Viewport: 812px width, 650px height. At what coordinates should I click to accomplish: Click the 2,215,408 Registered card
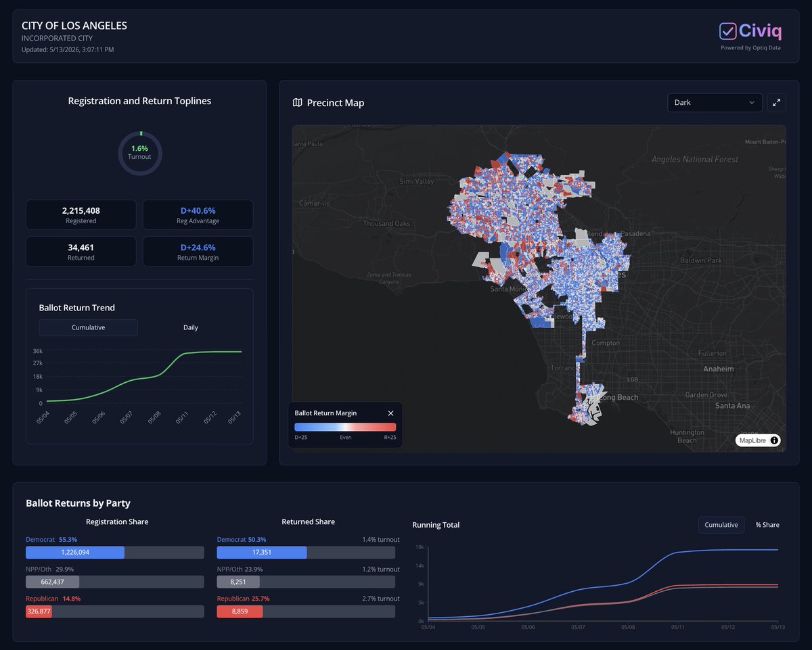point(81,214)
